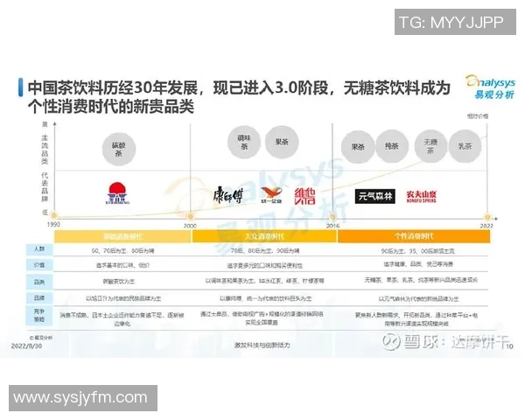This screenshot has width=525, height=420.
Task: Click the 碳酸茶 category circle
Action: pos(118,149)
